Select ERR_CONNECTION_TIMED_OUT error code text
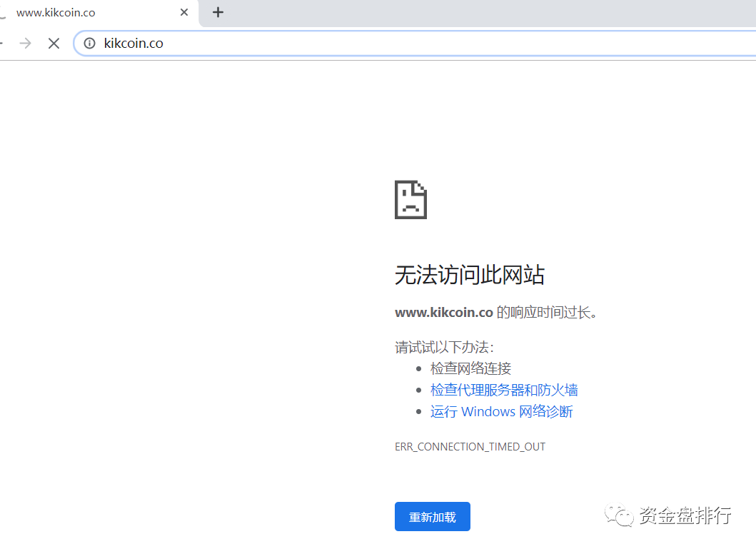Image resolution: width=756 pixels, height=549 pixels. pos(470,447)
